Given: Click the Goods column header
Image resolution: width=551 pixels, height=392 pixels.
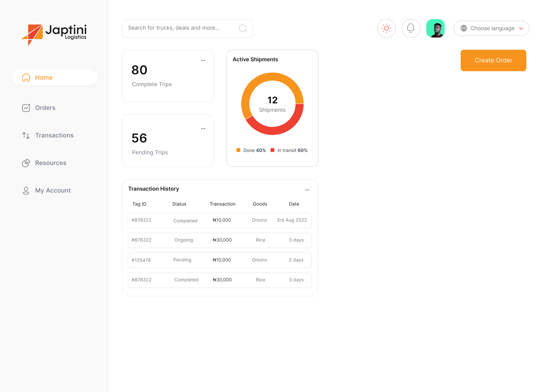Looking at the screenshot, I should (260, 204).
